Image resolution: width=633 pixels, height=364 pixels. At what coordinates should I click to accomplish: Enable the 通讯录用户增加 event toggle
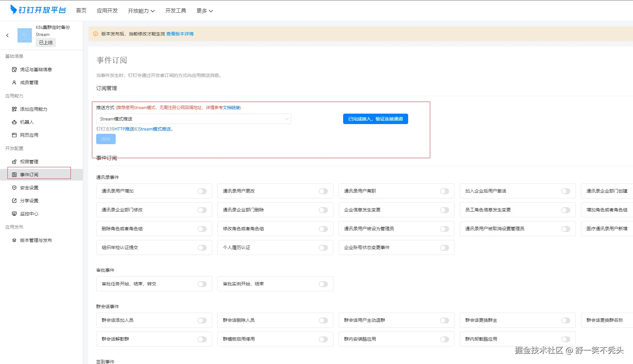click(x=202, y=191)
